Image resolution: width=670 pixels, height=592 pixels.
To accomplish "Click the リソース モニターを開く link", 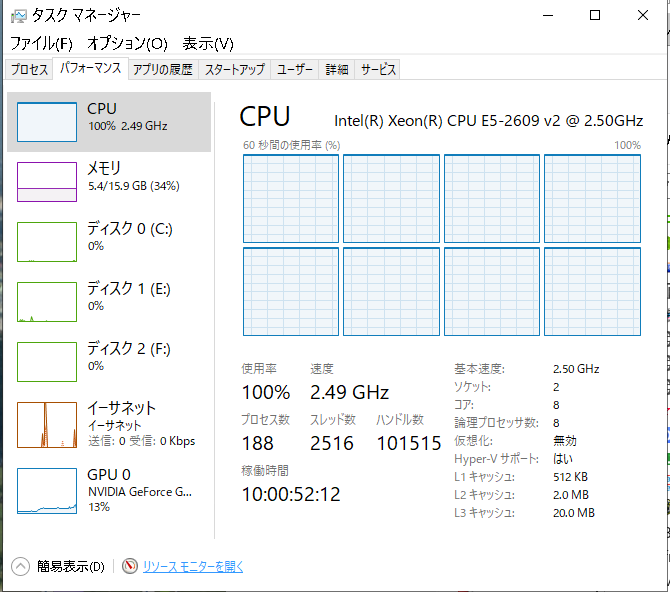I will pyautogui.click(x=193, y=567).
